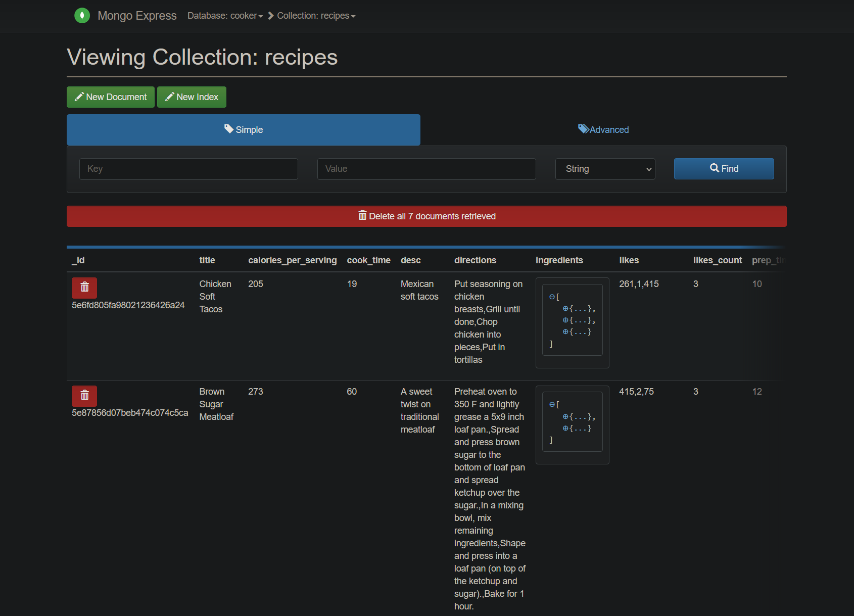Click the calories value 205
The height and width of the screenshot is (616, 854).
click(x=256, y=284)
